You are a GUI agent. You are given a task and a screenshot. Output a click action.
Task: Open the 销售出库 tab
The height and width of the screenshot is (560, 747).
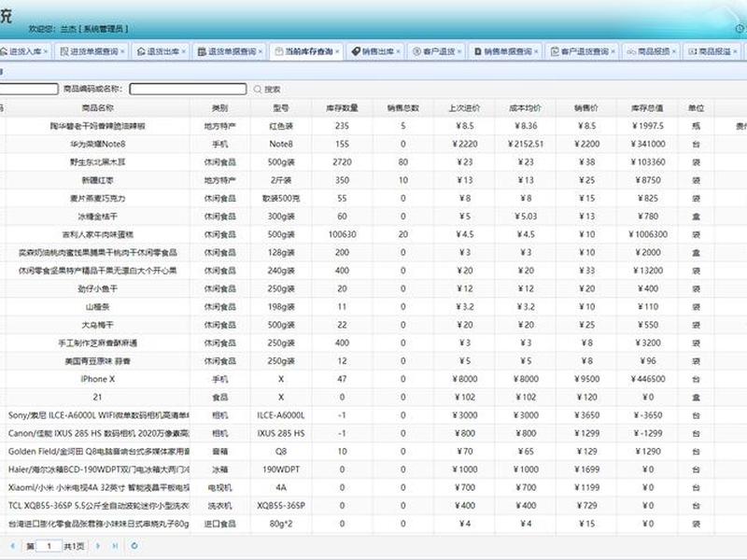(x=376, y=51)
